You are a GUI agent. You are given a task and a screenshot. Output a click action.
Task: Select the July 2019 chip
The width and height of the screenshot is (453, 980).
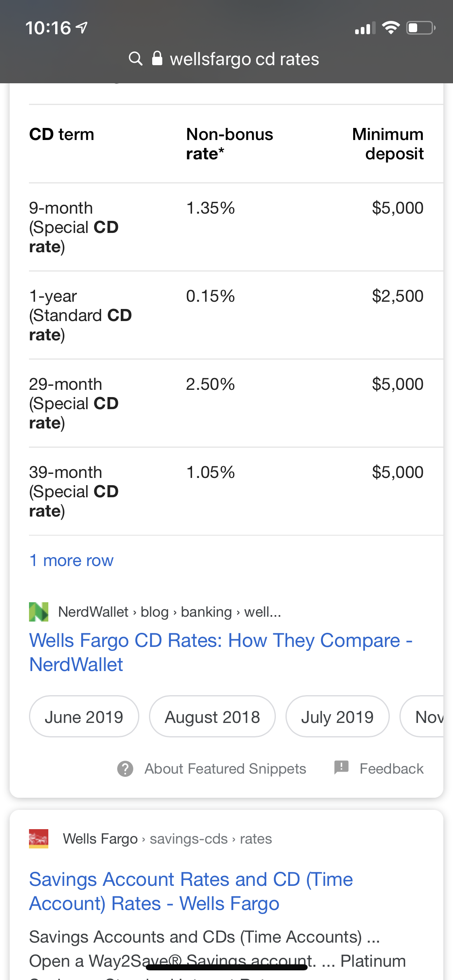click(337, 717)
